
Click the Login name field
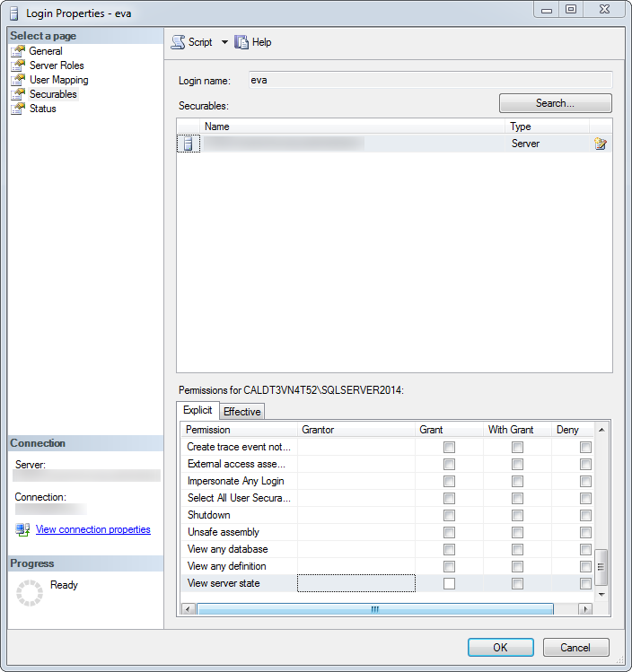(430, 80)
